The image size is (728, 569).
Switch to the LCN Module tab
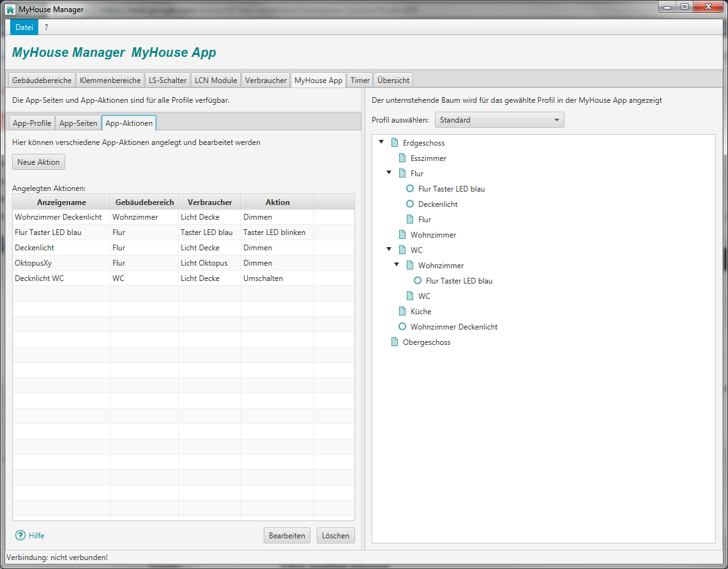pyautogui.click(x=216, y=80)
